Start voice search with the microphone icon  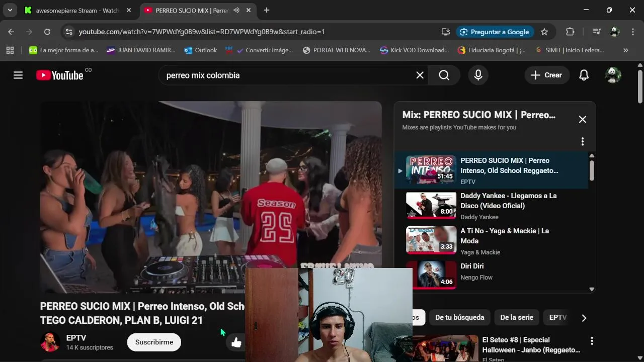coord(478,75)
